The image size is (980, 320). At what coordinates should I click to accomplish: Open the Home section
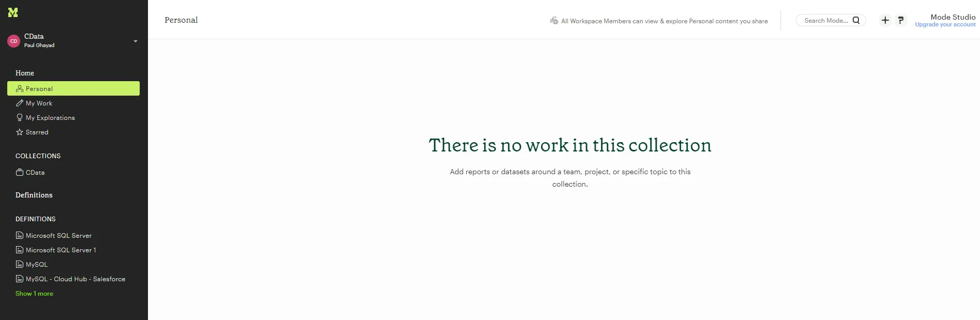25,73
